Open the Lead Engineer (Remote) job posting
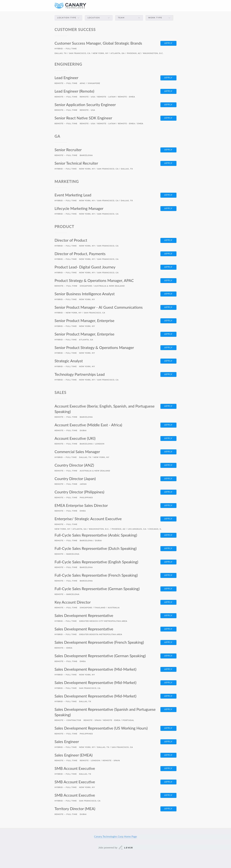This screenshot has width=231, height=868. pos(74,91)
